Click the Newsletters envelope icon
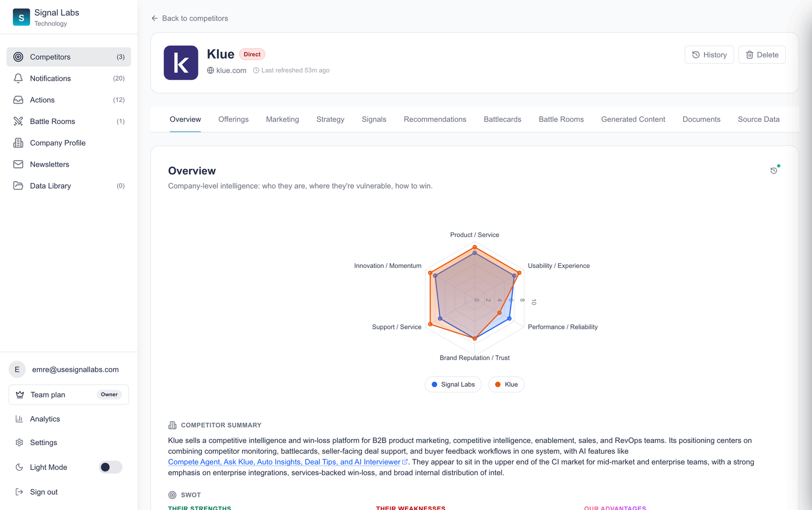This screenshot has width=812, height=510. (18, 164)
